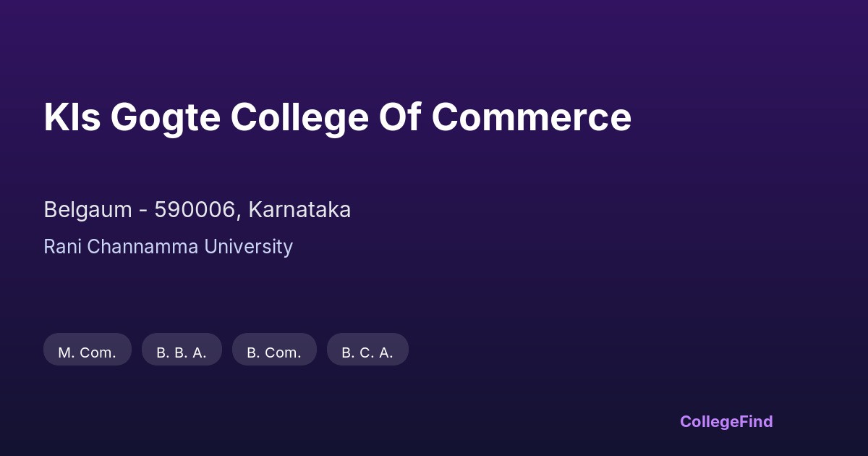Click "Belgaum" in the location text
This screenshot has height=456, width=868.
(x=88, y=210)
